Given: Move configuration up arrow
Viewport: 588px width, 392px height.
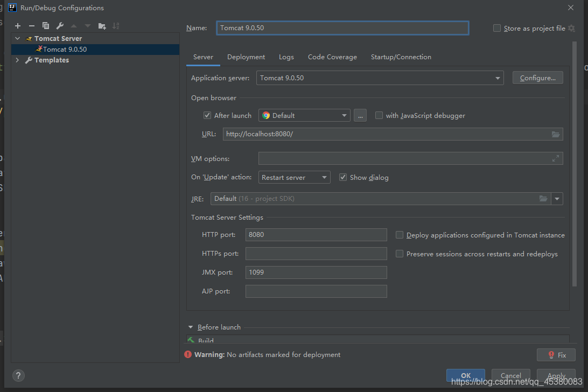Looking at the screenshot, I should click(x=74, y=26).
